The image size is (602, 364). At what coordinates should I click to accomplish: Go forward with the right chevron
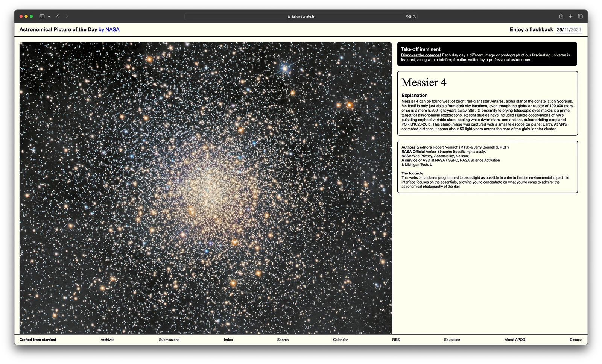pos(67,16)
